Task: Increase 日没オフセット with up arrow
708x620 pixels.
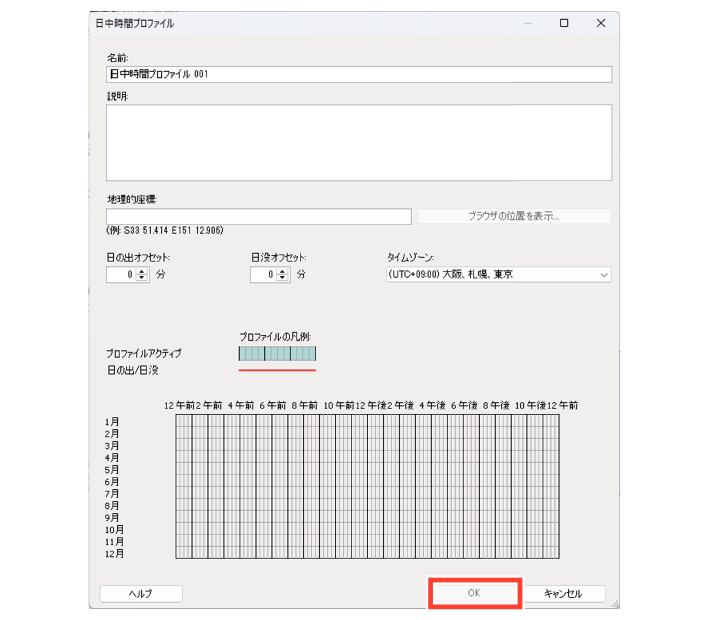Action: (284, 271)
